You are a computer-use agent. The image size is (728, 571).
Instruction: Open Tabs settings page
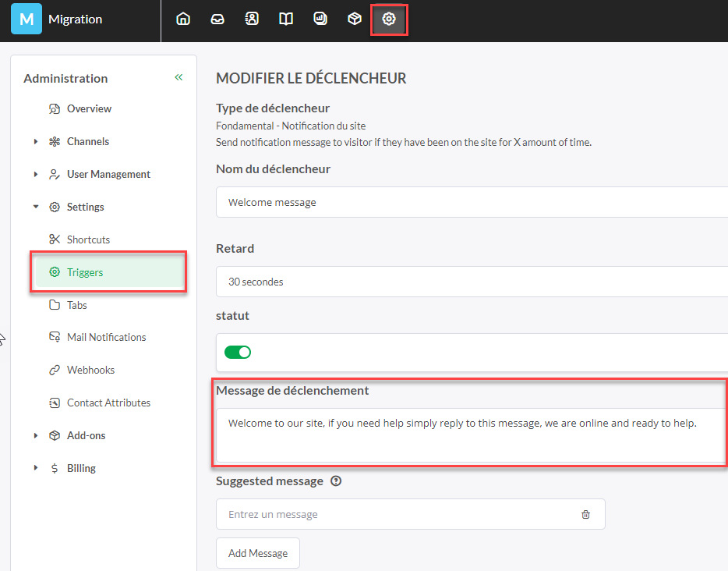(77, 305)
